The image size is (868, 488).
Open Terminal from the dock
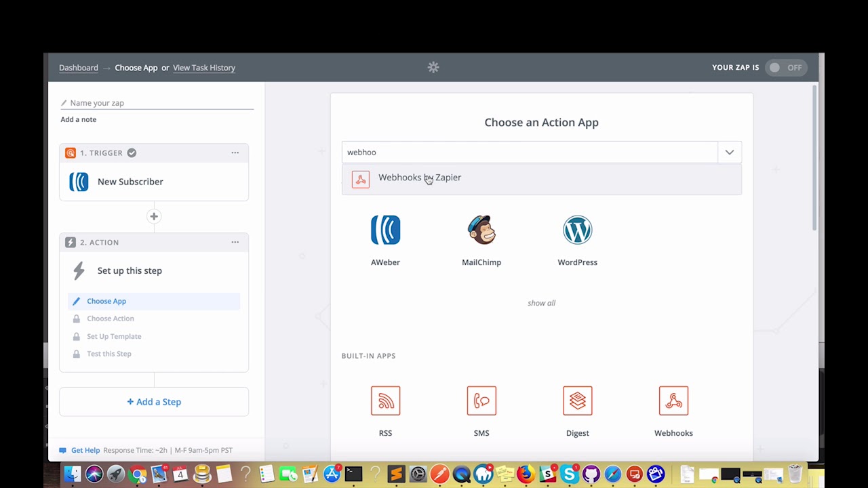tap(353, 474)
